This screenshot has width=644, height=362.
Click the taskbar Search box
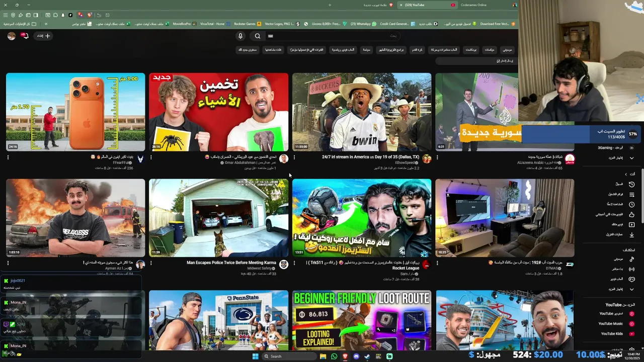pos(290,356)
